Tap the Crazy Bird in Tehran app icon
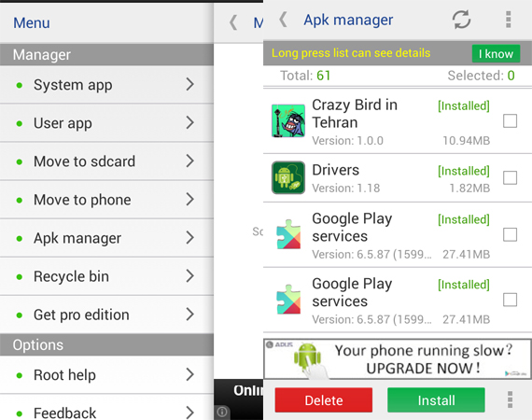 click(x=288, y=120)
